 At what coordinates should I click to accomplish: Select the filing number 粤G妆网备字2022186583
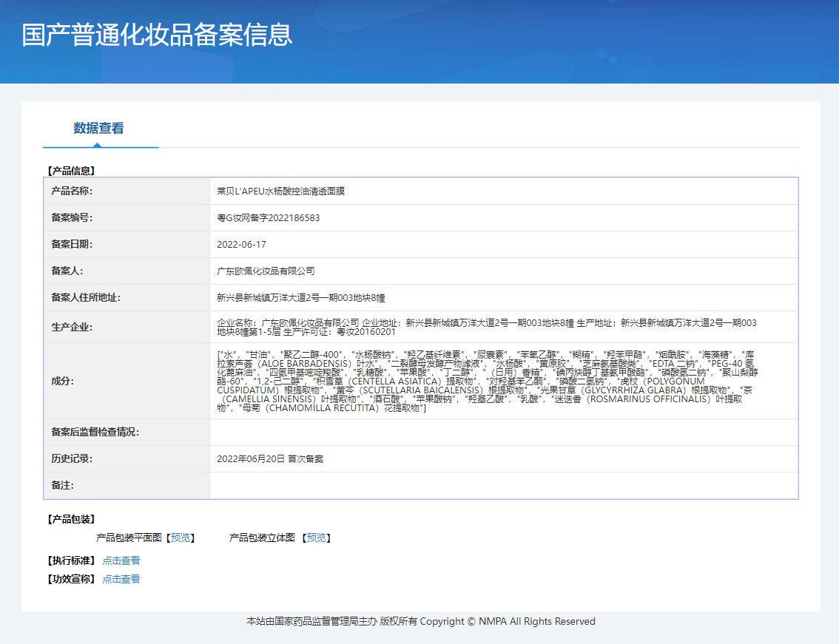point(268,218)
